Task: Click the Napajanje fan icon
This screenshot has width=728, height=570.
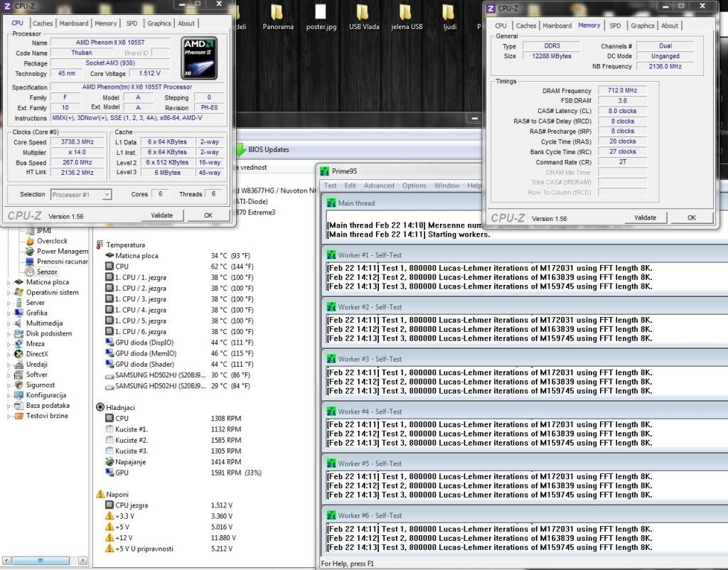Action: (109, 462)
